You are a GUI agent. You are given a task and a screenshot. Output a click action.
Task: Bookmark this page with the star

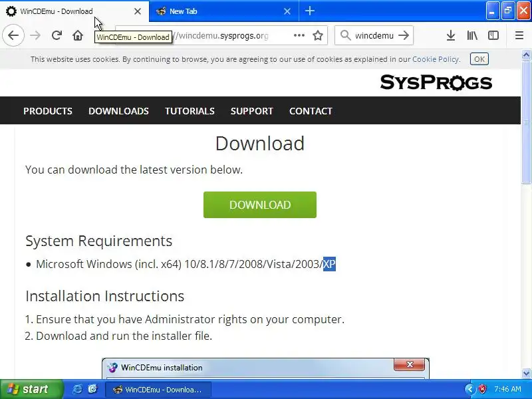[318, 35]
